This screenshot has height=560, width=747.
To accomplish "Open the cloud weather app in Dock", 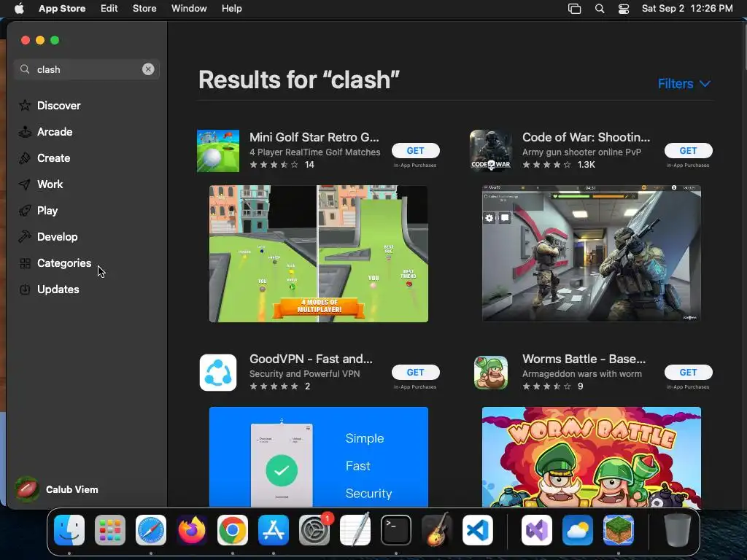I will click(x=578, y=530).
